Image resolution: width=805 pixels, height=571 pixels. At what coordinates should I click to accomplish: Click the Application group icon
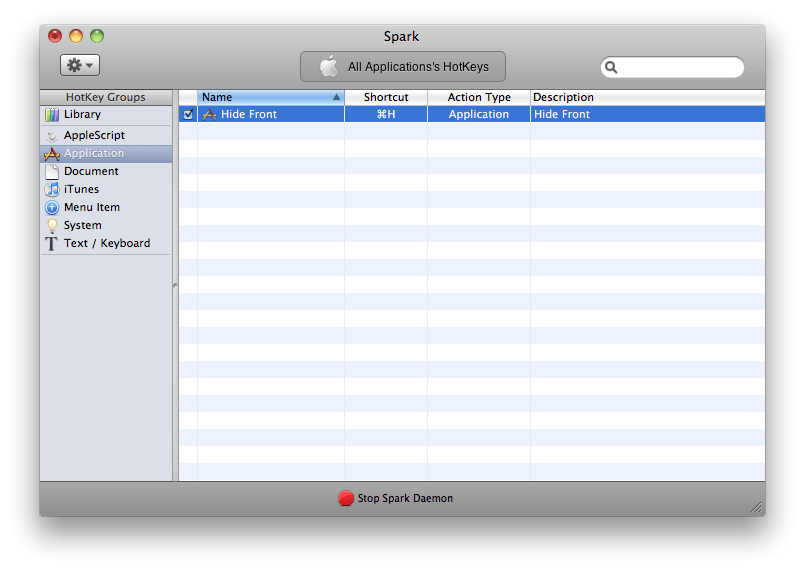[x=52, y=154]
